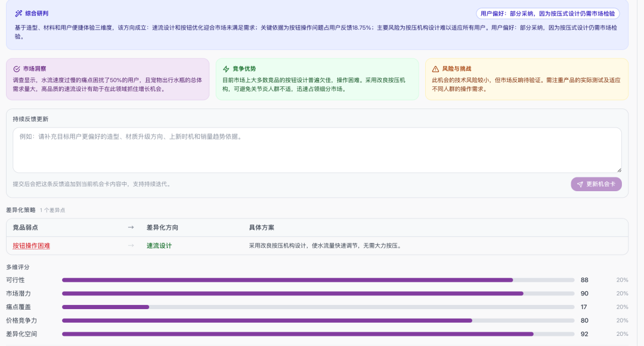The width and height of the screenshot is (644, 346).
Task: Click the 采用改良按压机构设计 solution cell
Action: (x=326, y=245)
